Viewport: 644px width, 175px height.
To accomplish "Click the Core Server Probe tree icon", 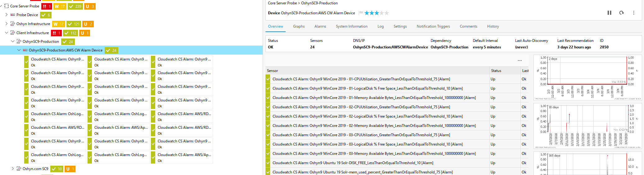I will (x=7, y=6).
